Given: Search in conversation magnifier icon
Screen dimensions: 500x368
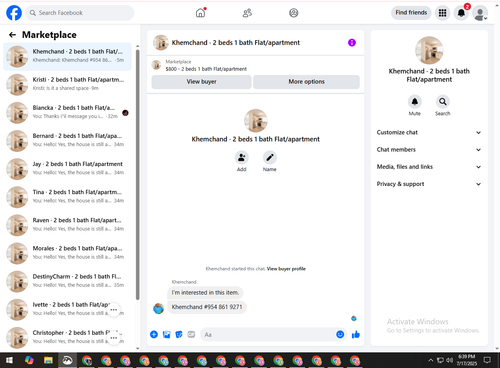Looking at the screenshot, I should [x=443, y=101].
